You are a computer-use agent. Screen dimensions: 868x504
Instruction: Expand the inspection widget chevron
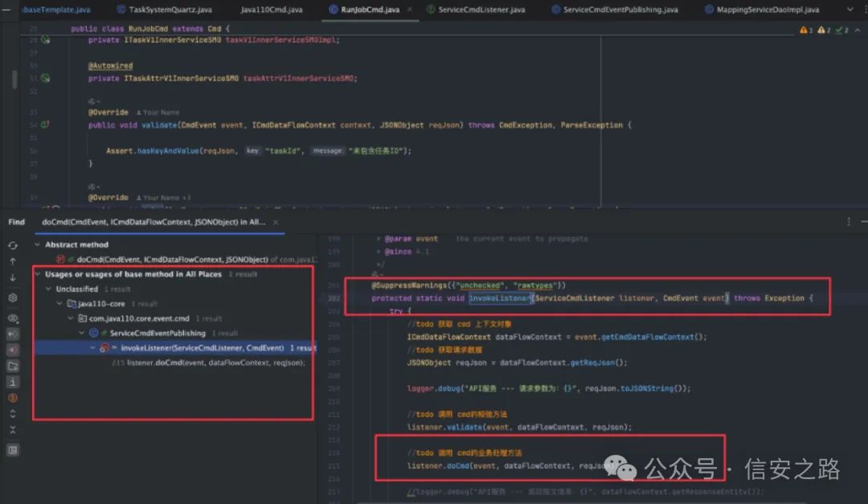858,30
